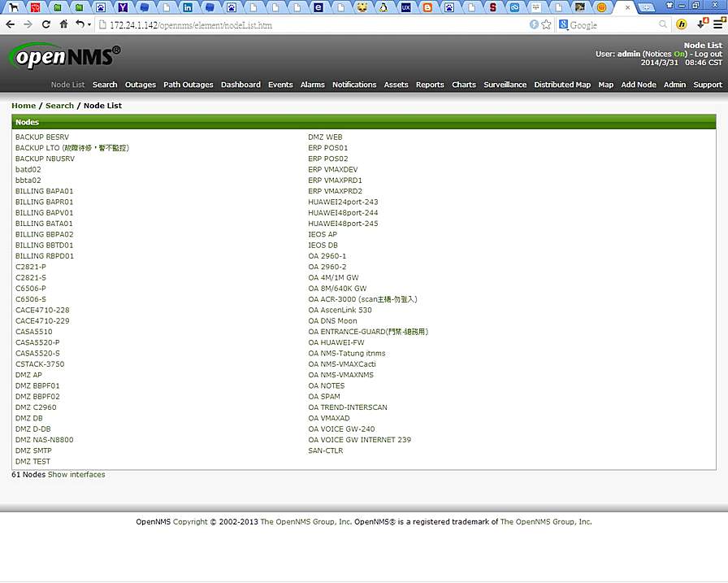This screenshot has width=728, height=583.
Task: Open the downloads arrow icon
Action: click(702, 24)
